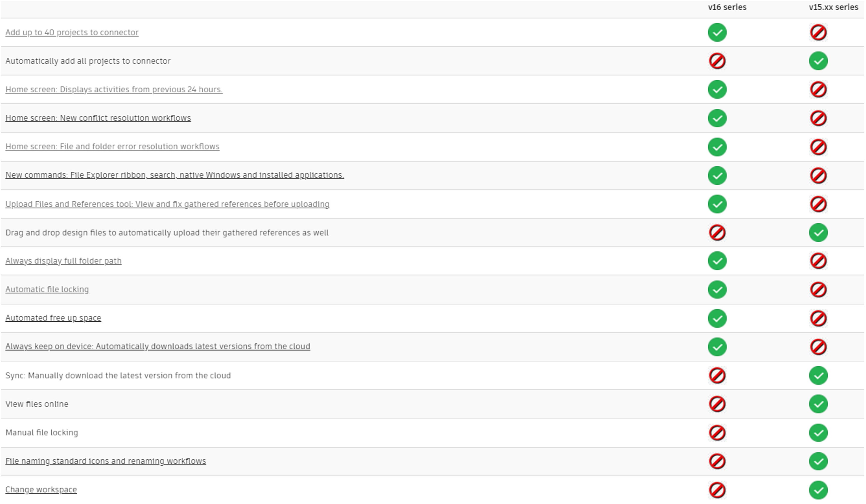Open the 'Automated free up space' link
This screenshot has height=504, width=866.
coord(53,317)
